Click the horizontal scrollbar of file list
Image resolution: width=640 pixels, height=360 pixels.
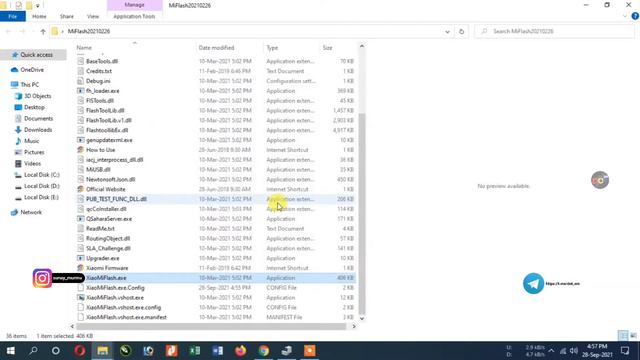click(211, 326)
